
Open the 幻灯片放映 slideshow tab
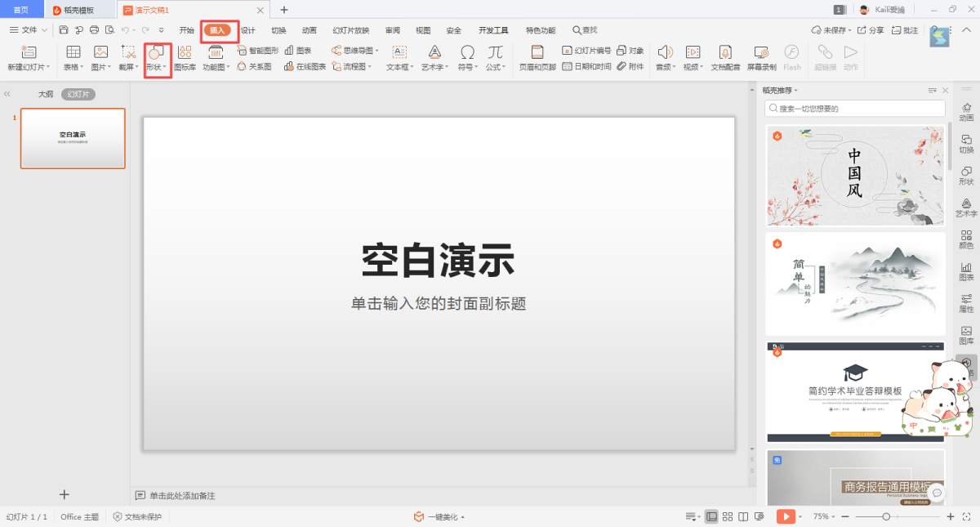click(350, 30)
